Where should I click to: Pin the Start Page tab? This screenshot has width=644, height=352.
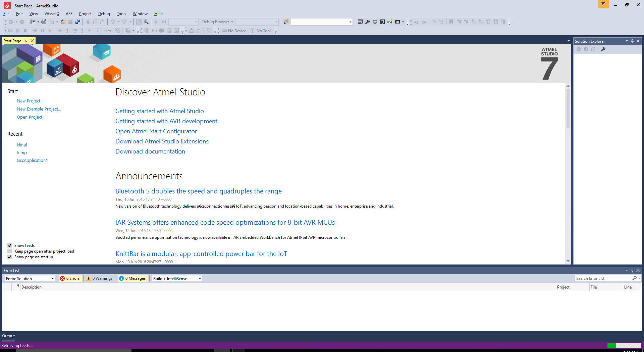[x=26, y=41]
